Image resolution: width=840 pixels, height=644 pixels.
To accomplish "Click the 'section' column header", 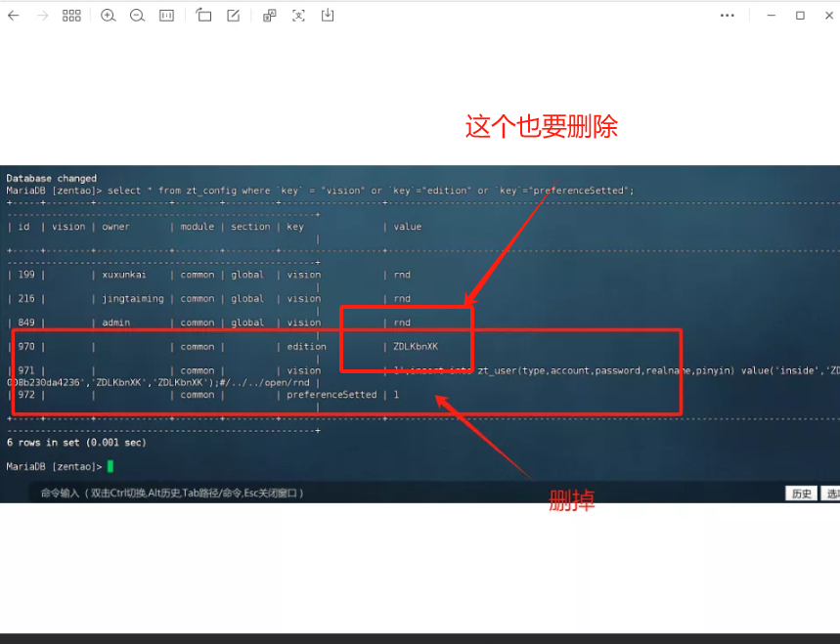I will pyautogui.click(x=250, y=227).
